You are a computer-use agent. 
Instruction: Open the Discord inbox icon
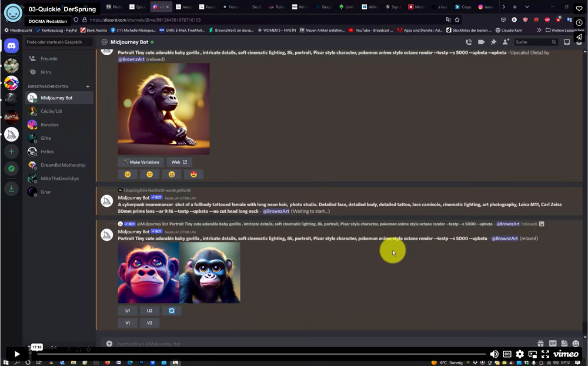point(567,42)
